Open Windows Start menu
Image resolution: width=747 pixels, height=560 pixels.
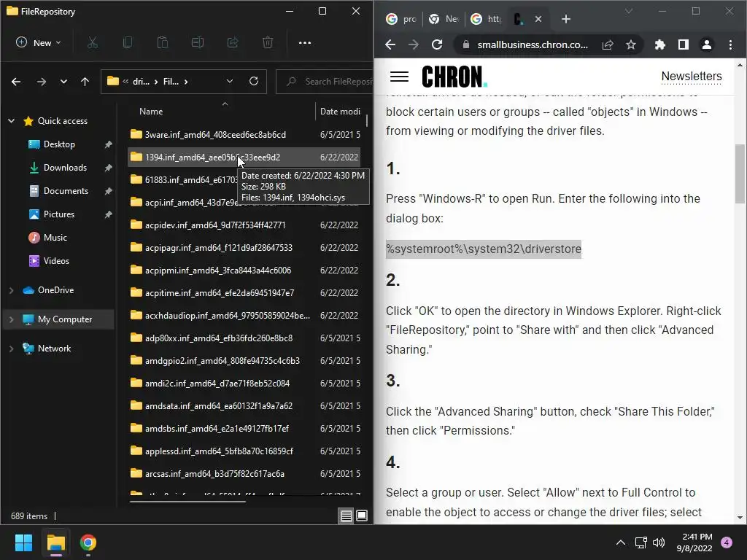tap(23, 542)
